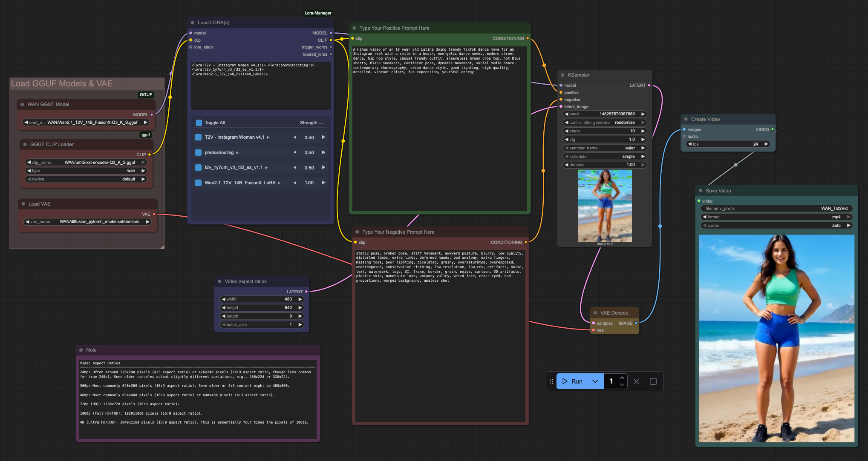Collapse the Save Video node with its title dot
The width and height of the screenshot is (868, 461).
(701, 191)
